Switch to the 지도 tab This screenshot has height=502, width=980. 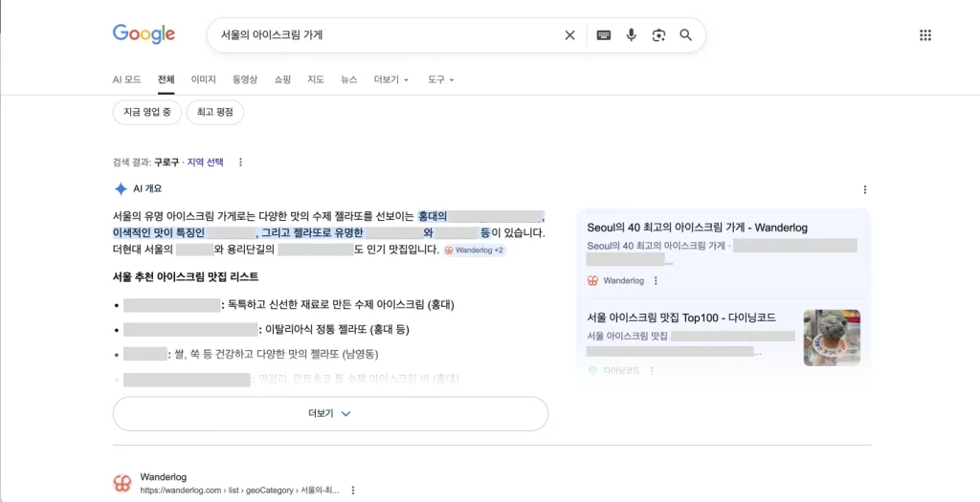tap(316, 79)
